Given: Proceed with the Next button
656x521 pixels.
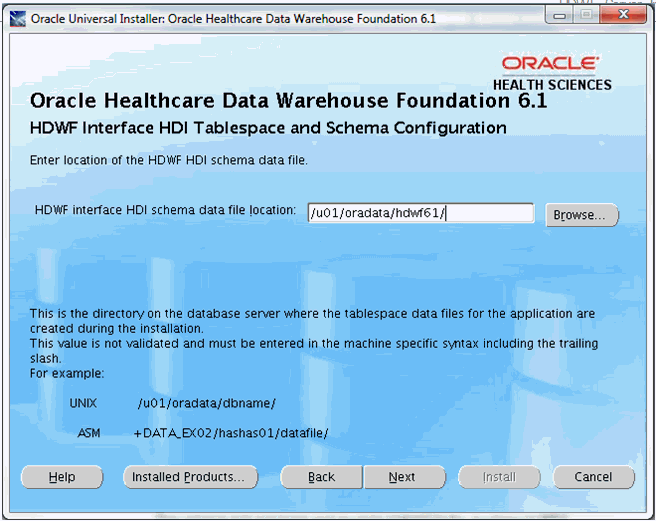Looking at the screenshot, I should pyautogui.click(x=405, y=477).
